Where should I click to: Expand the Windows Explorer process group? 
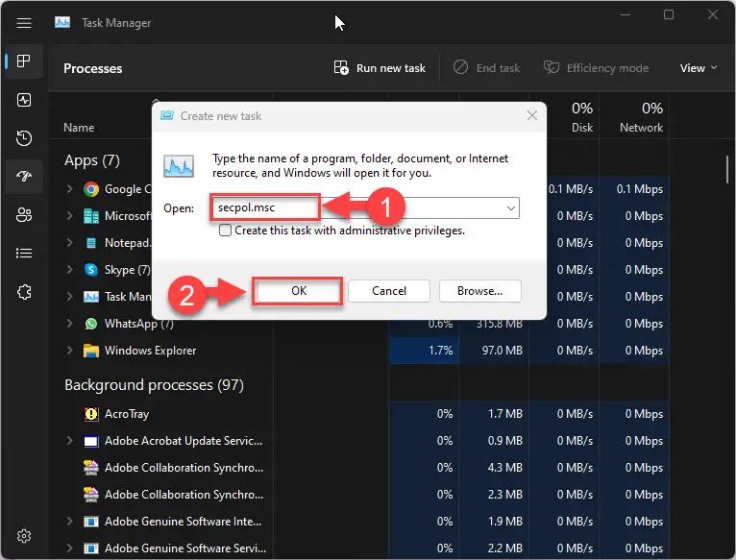point(69,351)
